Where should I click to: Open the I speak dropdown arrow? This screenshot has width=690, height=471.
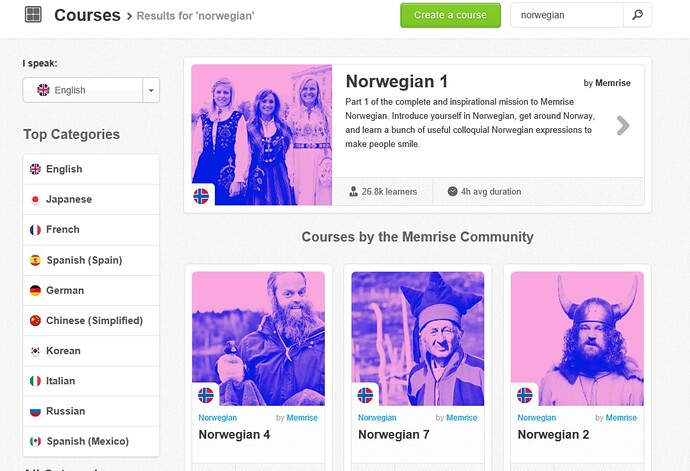click(x=151, y=90)
